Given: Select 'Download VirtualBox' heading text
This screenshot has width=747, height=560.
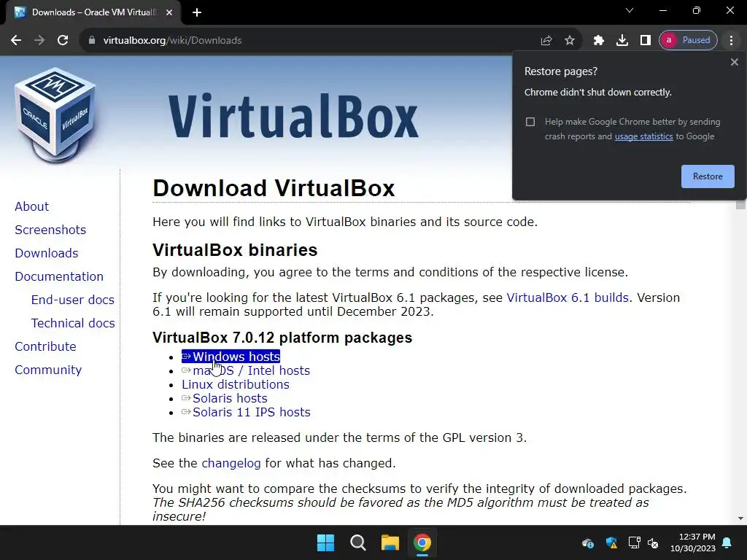Looking at the screenshot, I should point(274,189).
